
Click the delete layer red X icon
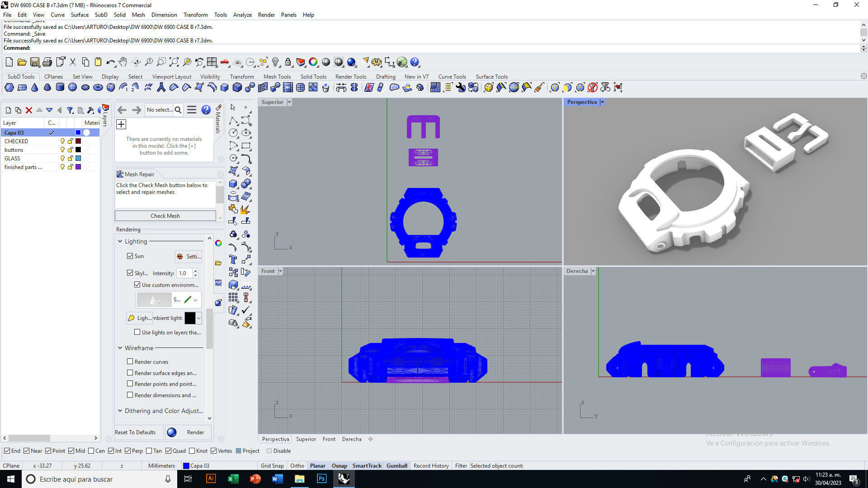click(29, 110)
